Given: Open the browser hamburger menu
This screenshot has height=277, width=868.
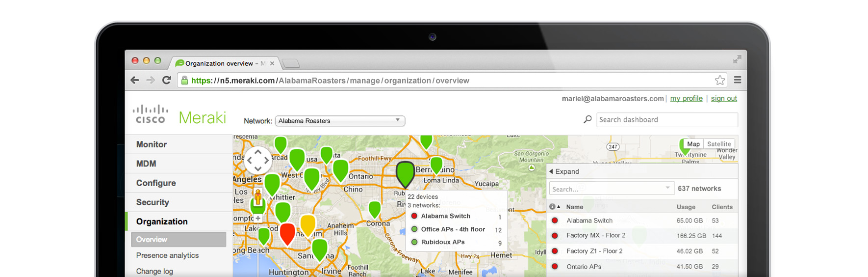Looking at the screenshot, I should click(737, 80).
